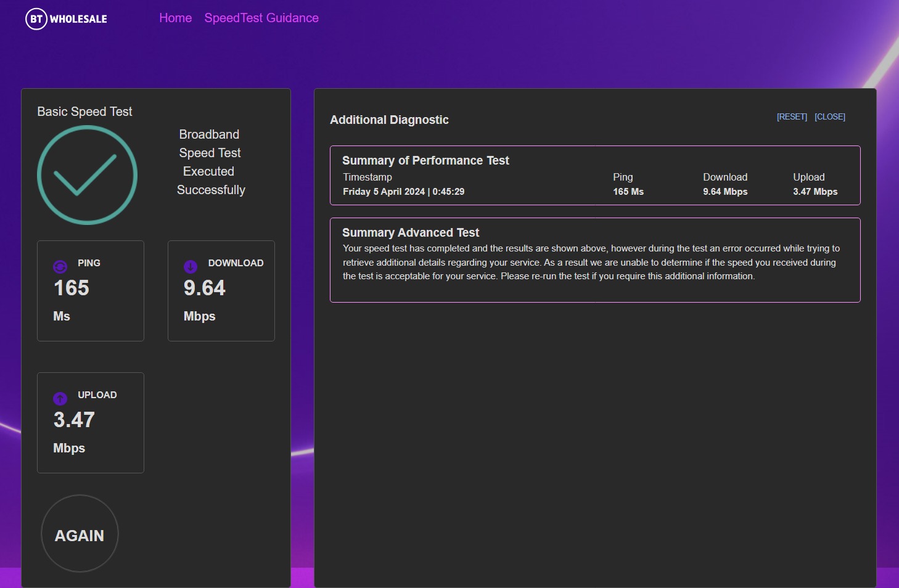Screen dimensions: 899x588
Task: Click the download icon on the 9.64 Mbps card
Action: pyautogui.click(x=191, y=266)
